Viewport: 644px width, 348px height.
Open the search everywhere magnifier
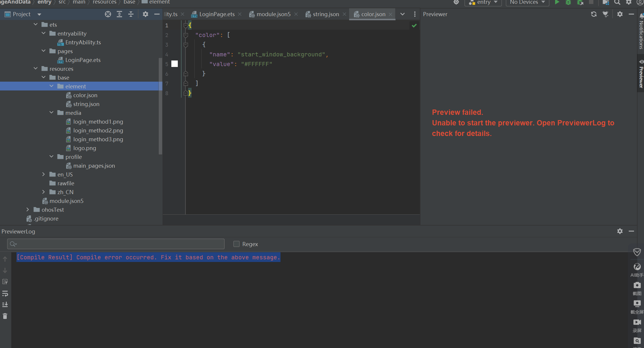coord(617,2)
